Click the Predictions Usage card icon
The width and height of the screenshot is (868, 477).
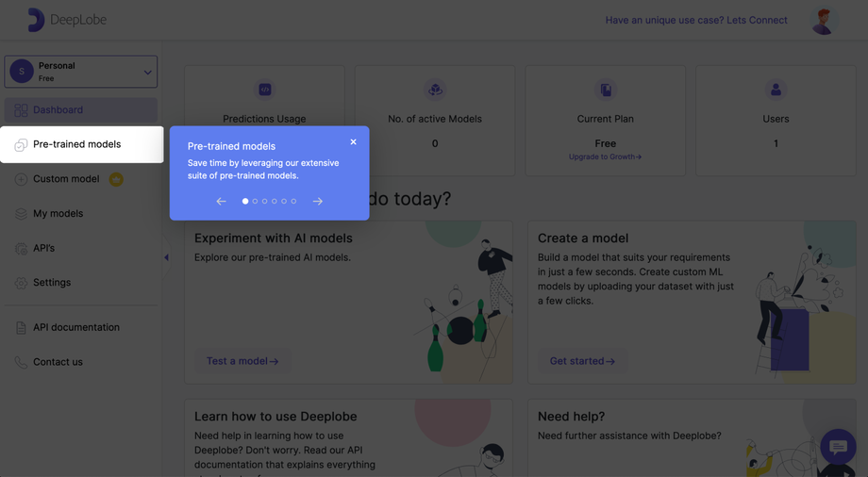tap(264, 90)
